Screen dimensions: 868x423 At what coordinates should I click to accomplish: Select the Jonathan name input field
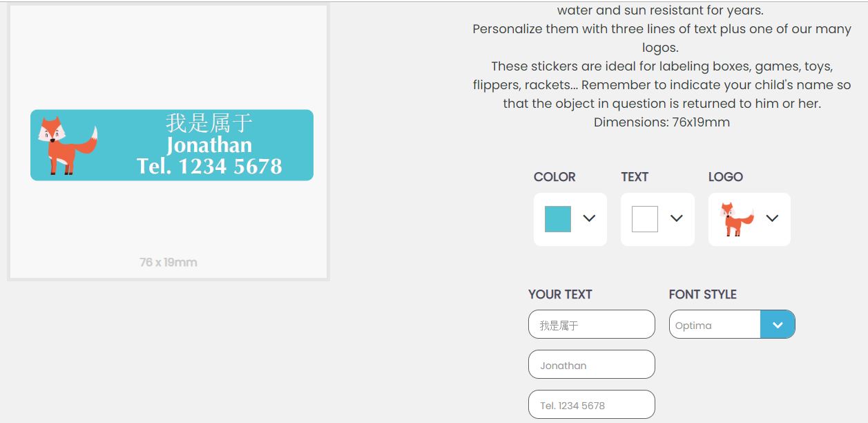tap(591, 364)
